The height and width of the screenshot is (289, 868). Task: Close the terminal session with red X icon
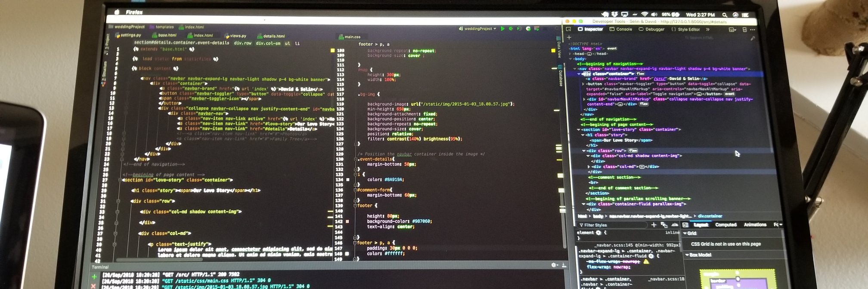pos(93,286)
